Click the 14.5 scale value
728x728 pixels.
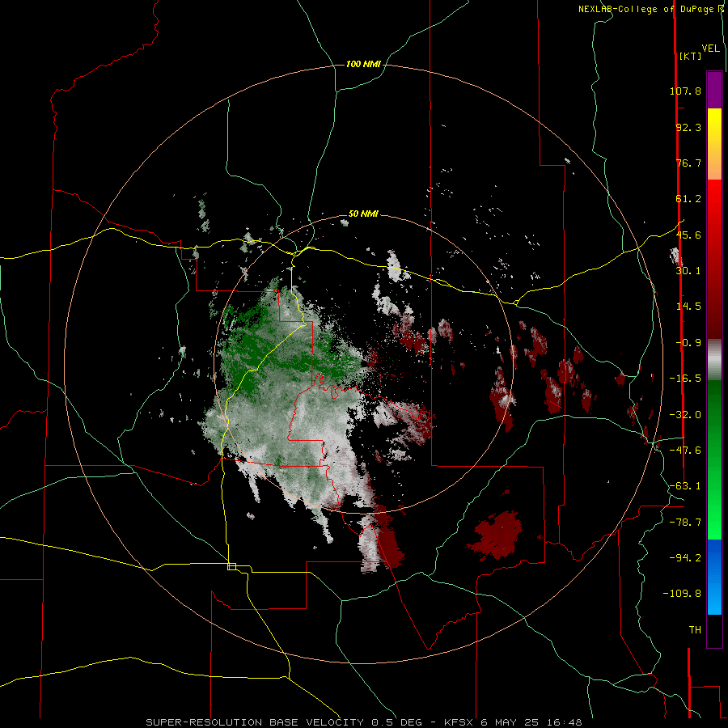point(688,307)
